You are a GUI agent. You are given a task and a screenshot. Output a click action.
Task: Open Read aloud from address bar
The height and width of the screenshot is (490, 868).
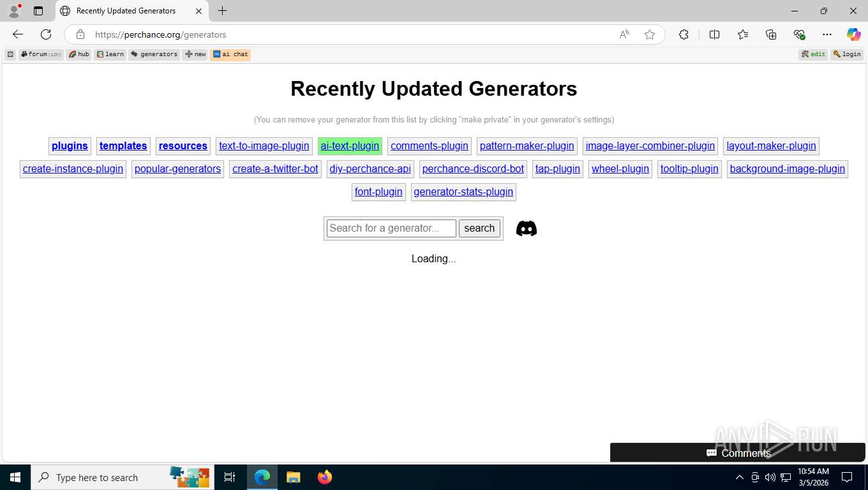click(624, 34)
